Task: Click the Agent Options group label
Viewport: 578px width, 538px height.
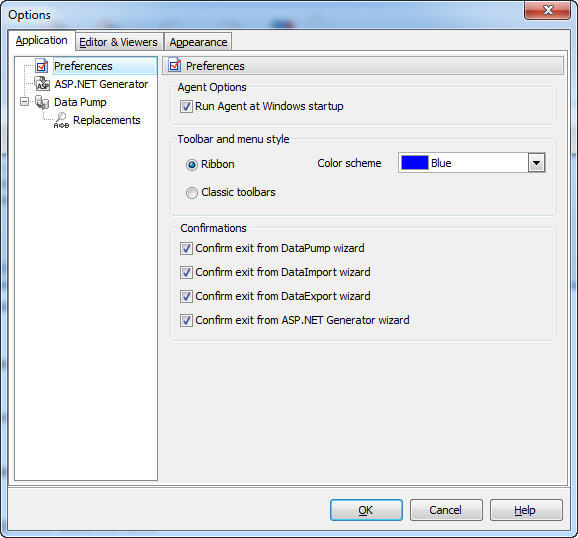Action: [x=212, y=87]
